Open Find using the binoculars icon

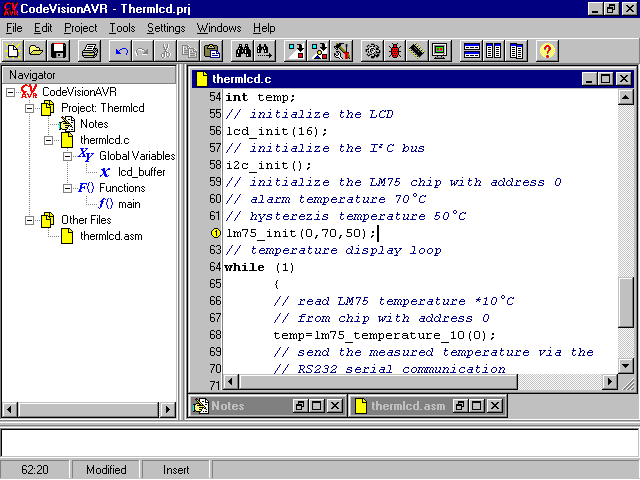[x=242, y=51]
